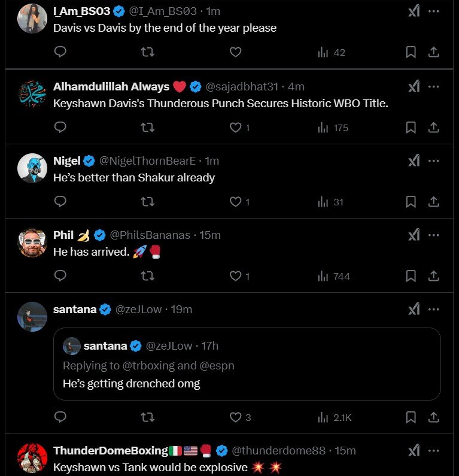Bookmark santana's tweet

pyautogui.click(x=411, y=417)
